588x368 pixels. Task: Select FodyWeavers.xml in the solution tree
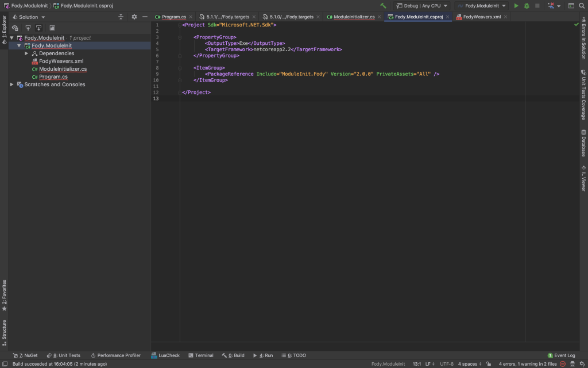pyautogui.click(x=61, y=61)
